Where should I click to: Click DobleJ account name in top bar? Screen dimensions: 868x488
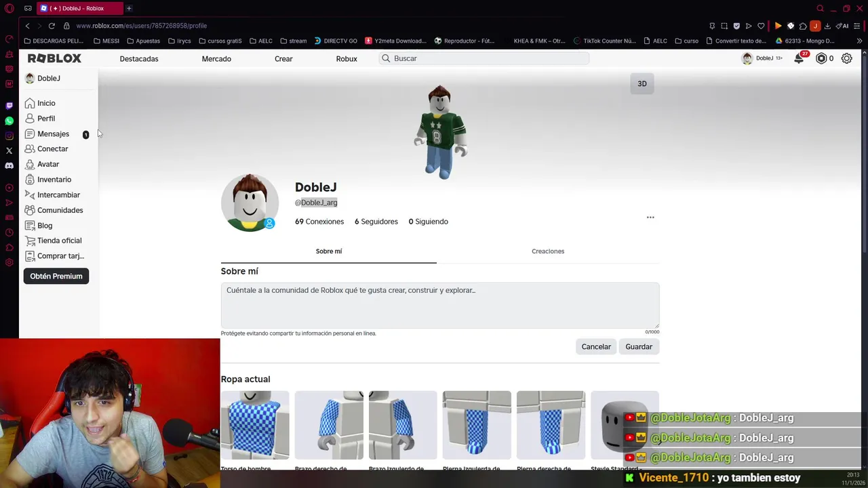point(764,58)
